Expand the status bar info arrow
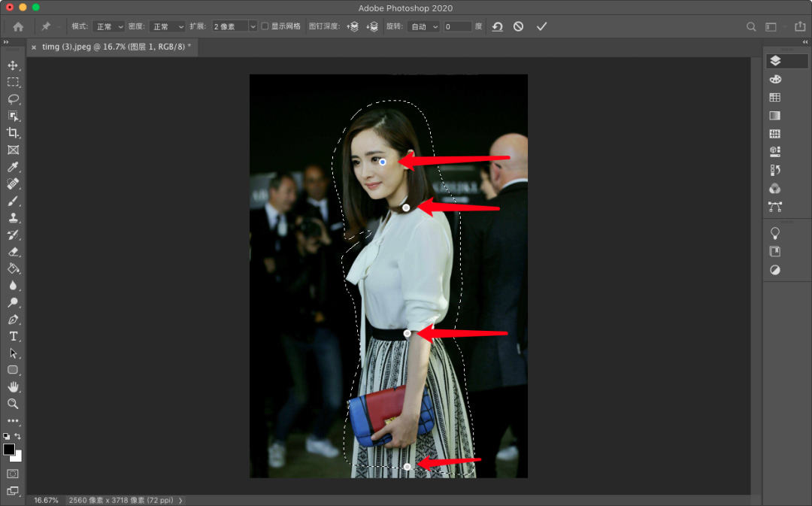The width and height of the screenshot is (812, 506). (x=180, y=500)
